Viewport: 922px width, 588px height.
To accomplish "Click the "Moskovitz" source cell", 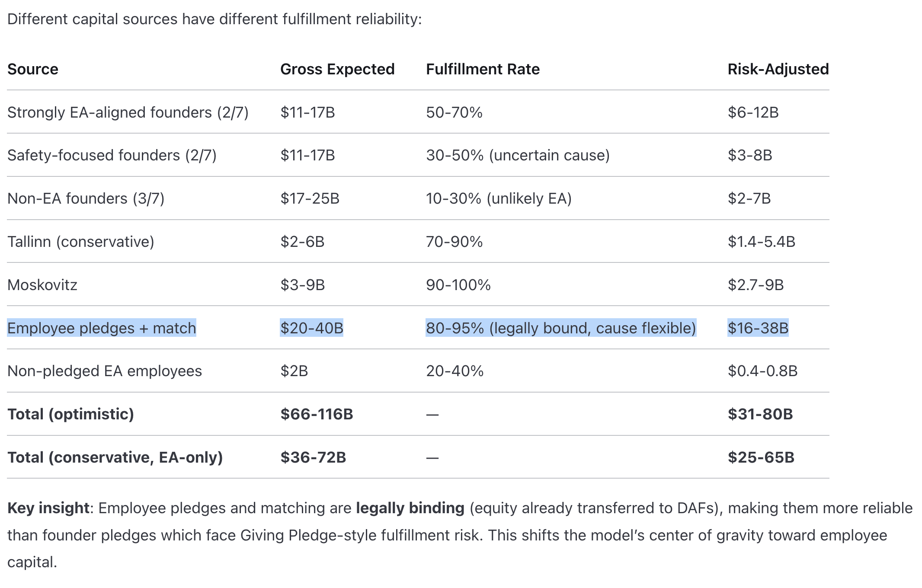I will pos(42,285).
